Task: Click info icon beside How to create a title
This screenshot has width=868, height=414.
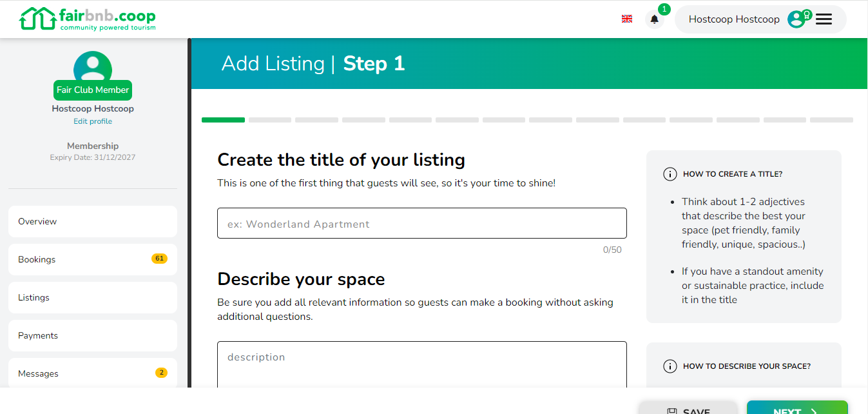Action: click(x=670, y=174)
